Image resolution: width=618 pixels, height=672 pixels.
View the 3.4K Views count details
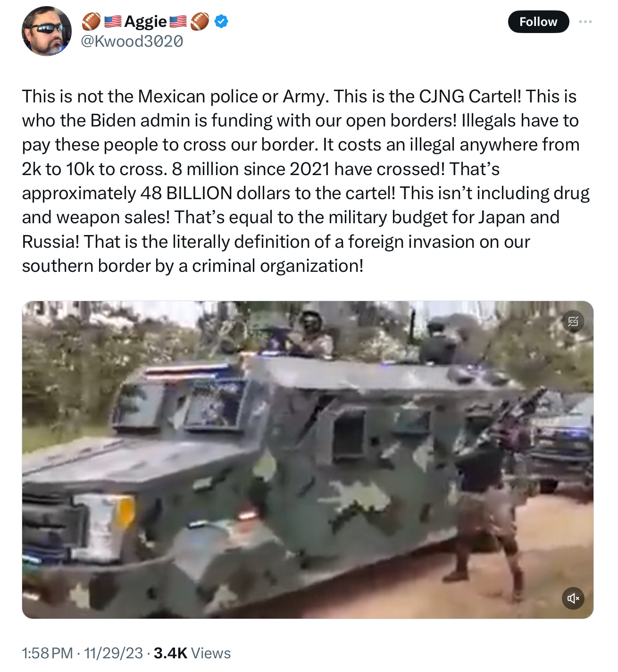[192, 653]
